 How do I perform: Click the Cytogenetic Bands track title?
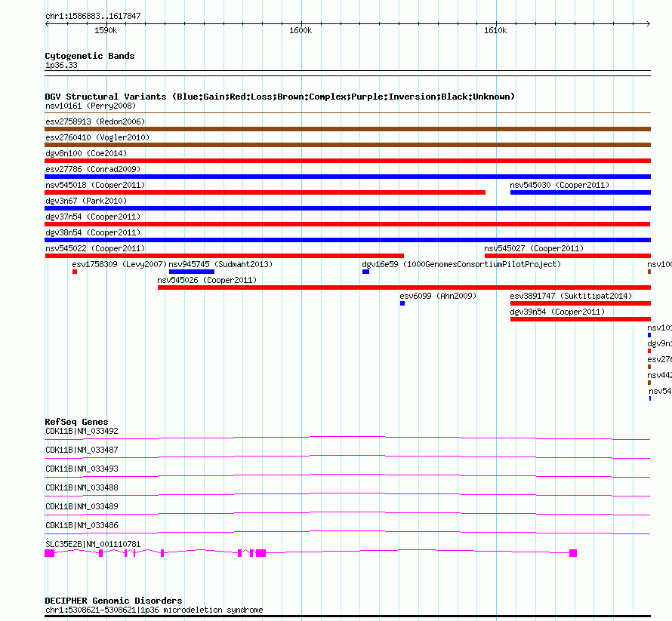click(x=90, y=56)
